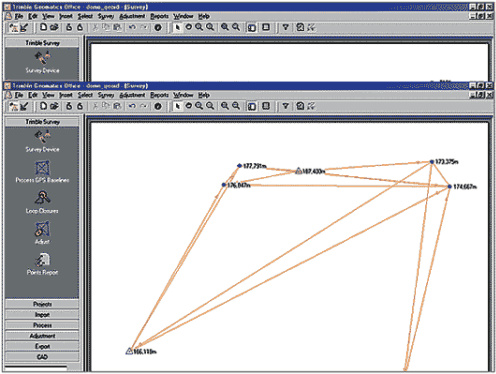This screenshot has height=374, width=496.
Task: Select the point labeled 173.375m
Action: tap(432, 162)
